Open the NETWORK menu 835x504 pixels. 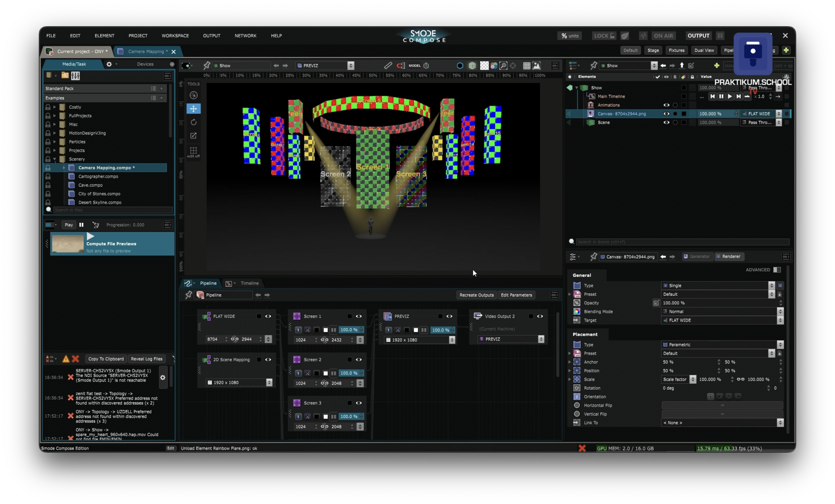[245, 36]
